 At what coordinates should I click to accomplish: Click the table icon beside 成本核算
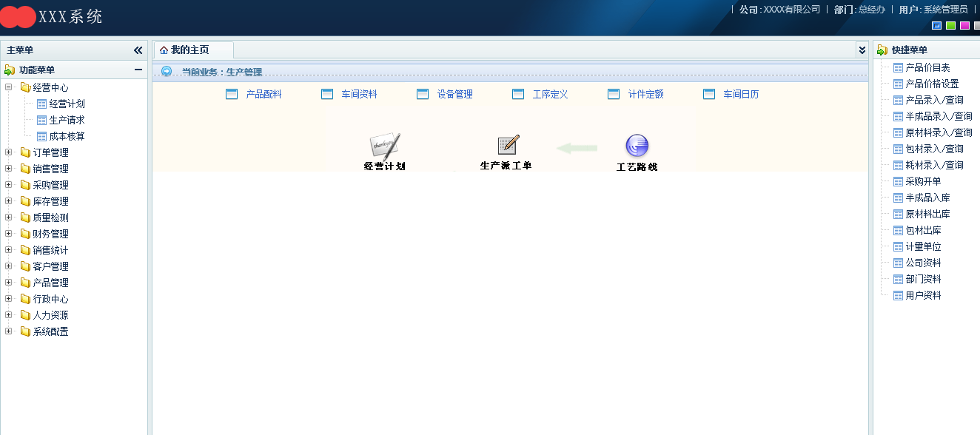coord(41,136)
